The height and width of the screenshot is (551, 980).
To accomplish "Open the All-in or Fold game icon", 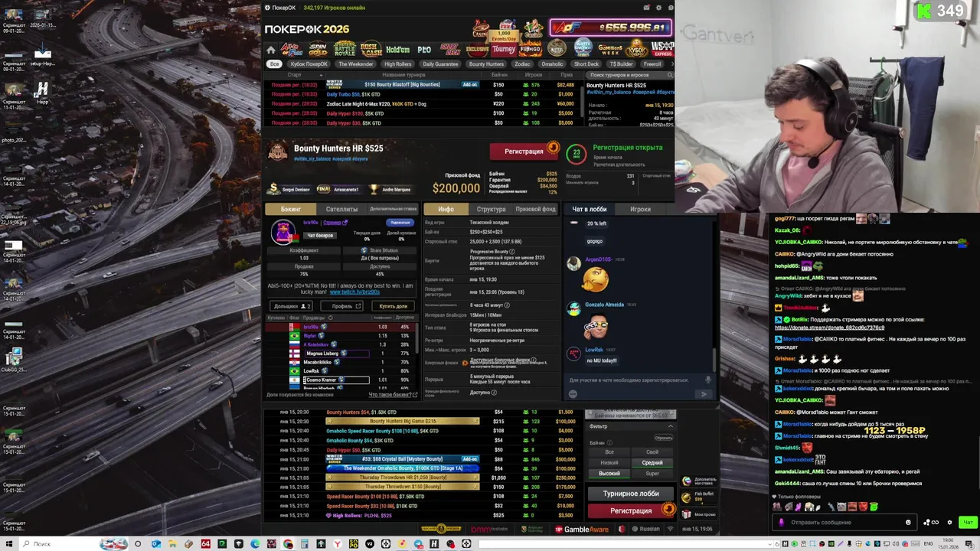I will (292, 49).
